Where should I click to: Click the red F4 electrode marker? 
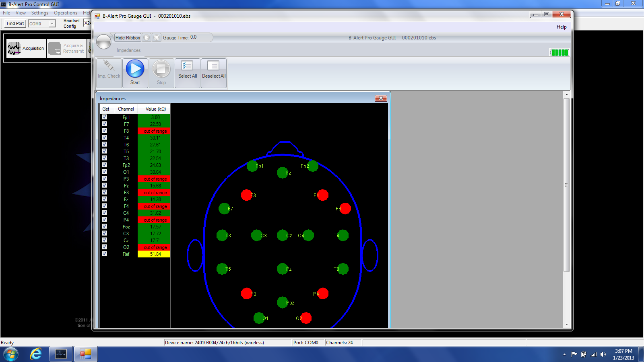[323, 195]
